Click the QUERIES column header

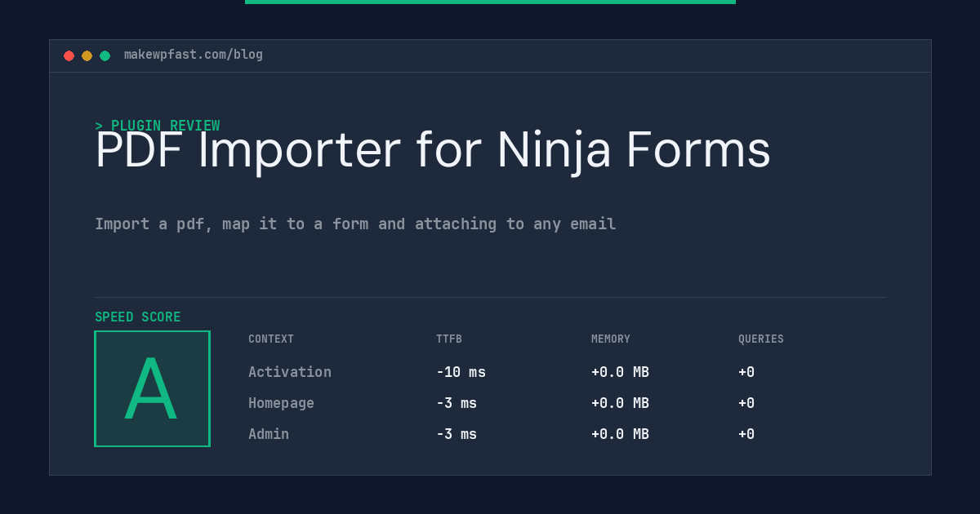pyautogui.click(x=761, y=339)
